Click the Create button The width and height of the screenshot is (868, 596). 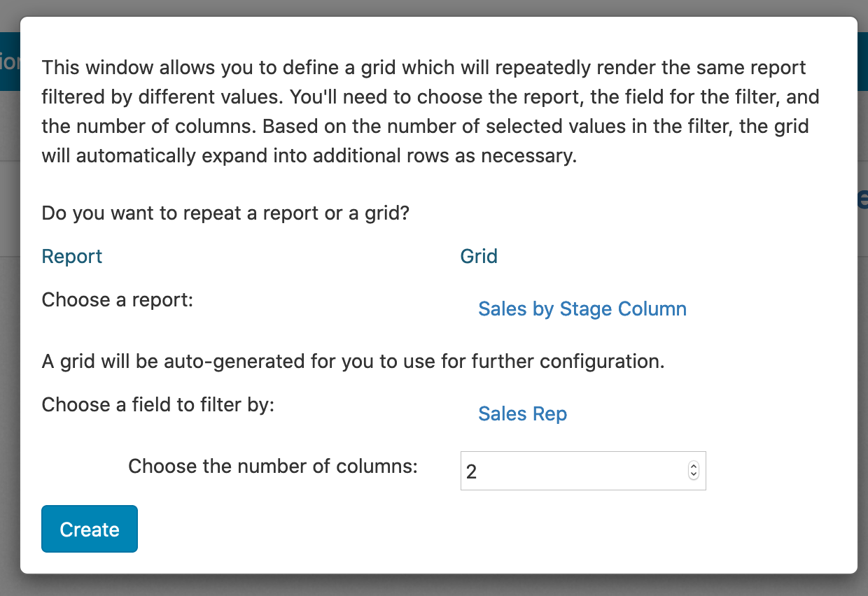(x=89, y=529)
